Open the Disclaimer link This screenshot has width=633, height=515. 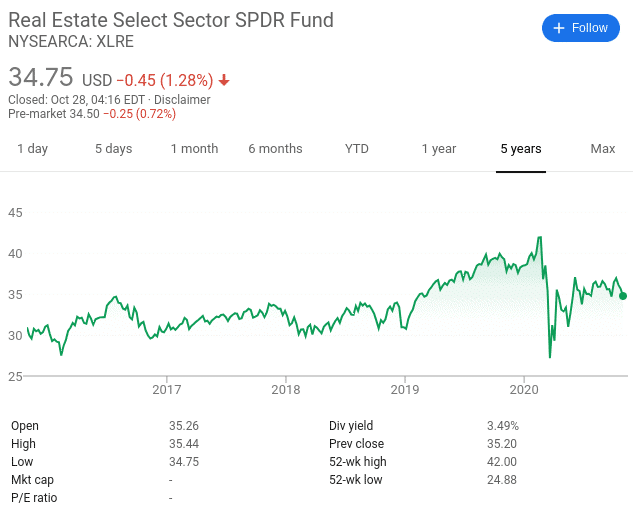coord(182,100)
